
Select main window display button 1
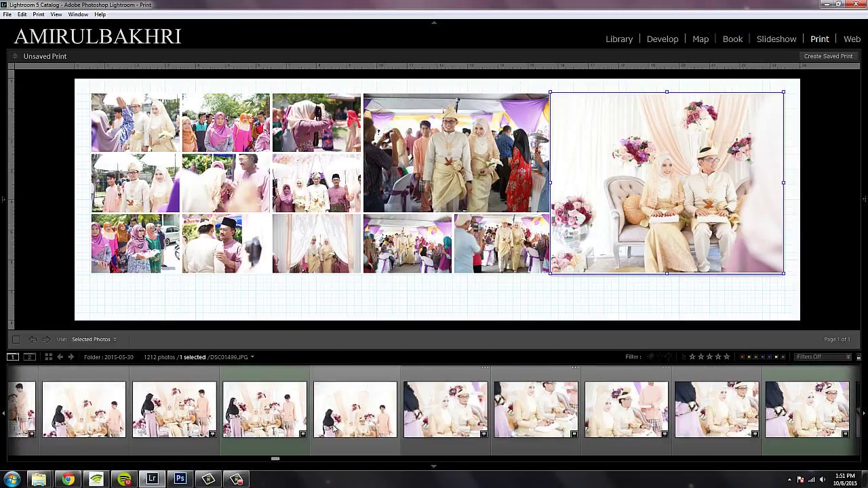(13, 357)
